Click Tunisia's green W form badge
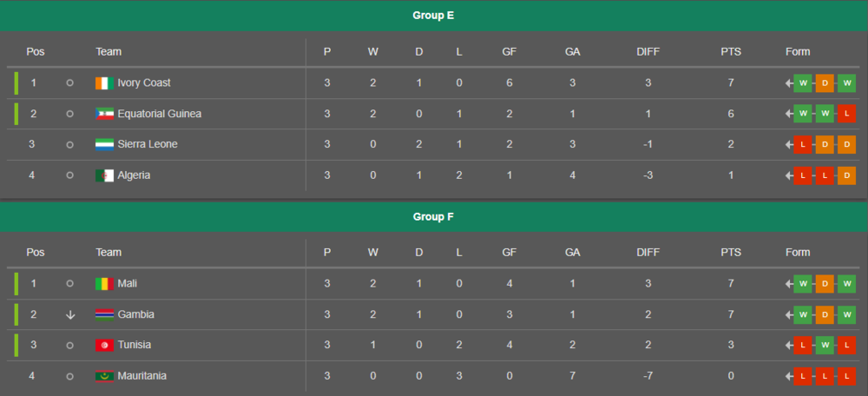The width and height of the screenshot is (868, 396). click(825, 346)
